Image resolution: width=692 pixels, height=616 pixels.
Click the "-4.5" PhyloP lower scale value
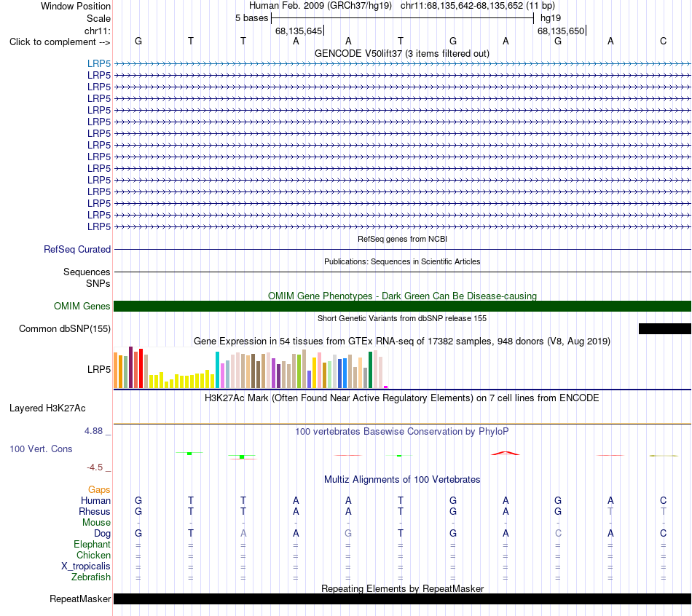[x=95, y=467]
